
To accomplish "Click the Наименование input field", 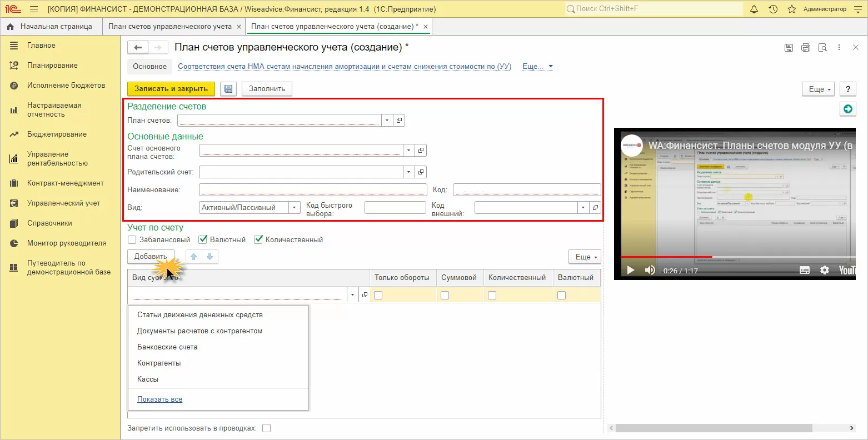I will click(x=313, y=190).
